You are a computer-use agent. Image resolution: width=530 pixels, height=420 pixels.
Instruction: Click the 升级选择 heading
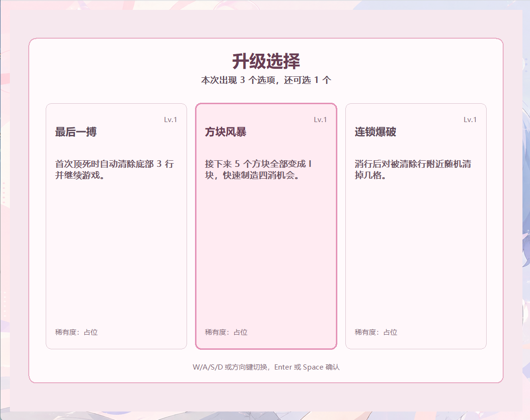coord(266,61)
